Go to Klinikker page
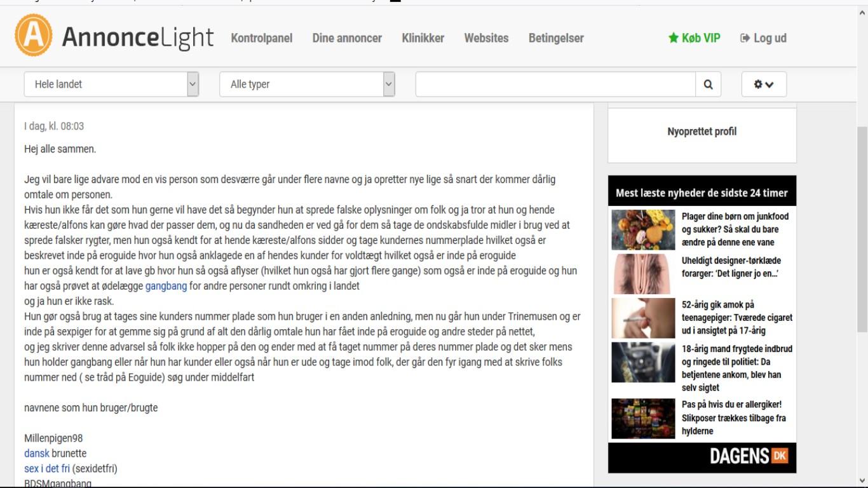This screenshot has width=868, height=488. 423,38
